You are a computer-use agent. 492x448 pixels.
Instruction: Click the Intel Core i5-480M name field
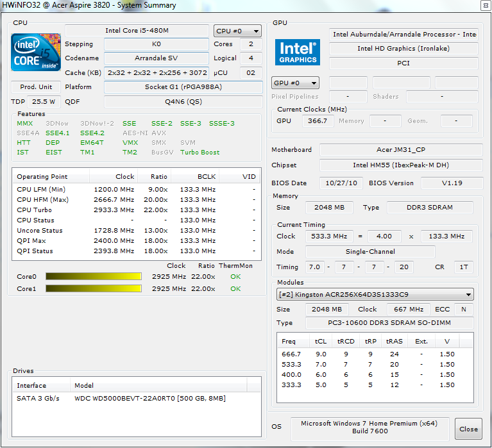point(137,30)
